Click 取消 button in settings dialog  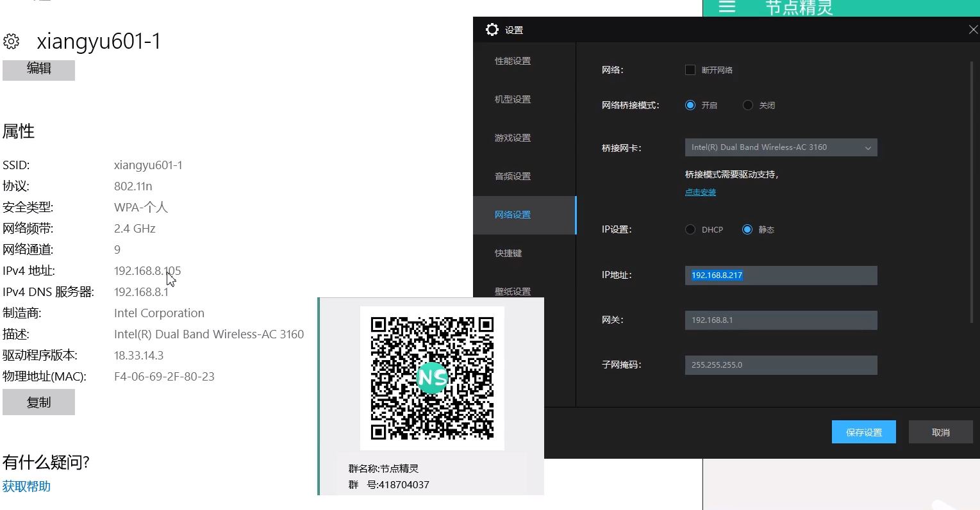pos(940,432)
